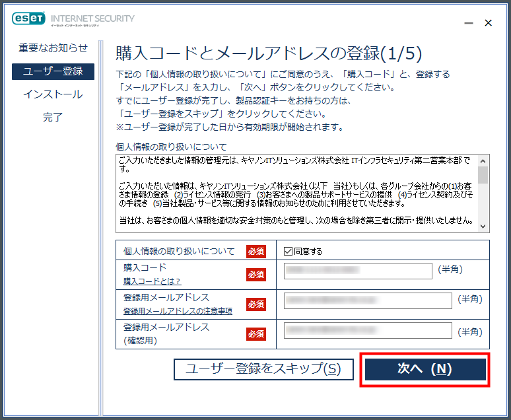Viewport: 511px width, 420px height.
Task: Open the 重要なお知らせ step
Action: pyautogui.click(x=53, y=48)
